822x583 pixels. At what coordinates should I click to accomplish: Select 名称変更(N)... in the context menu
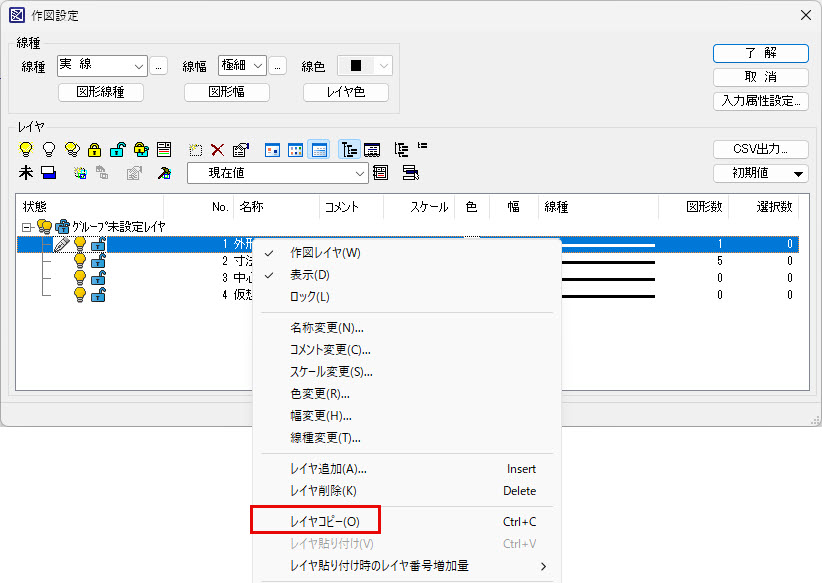tap(407, 328)
